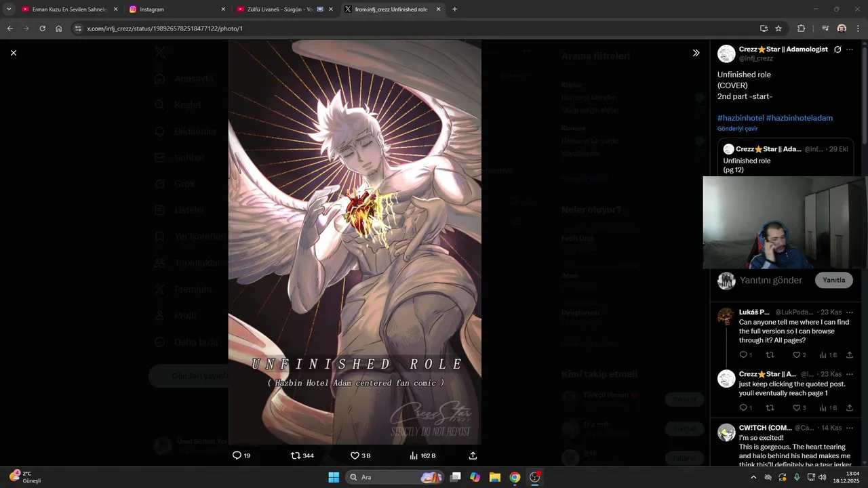Bookmark this page with the star icon
The height and width of the screenshot is (488, 868).
click(778, 28)
